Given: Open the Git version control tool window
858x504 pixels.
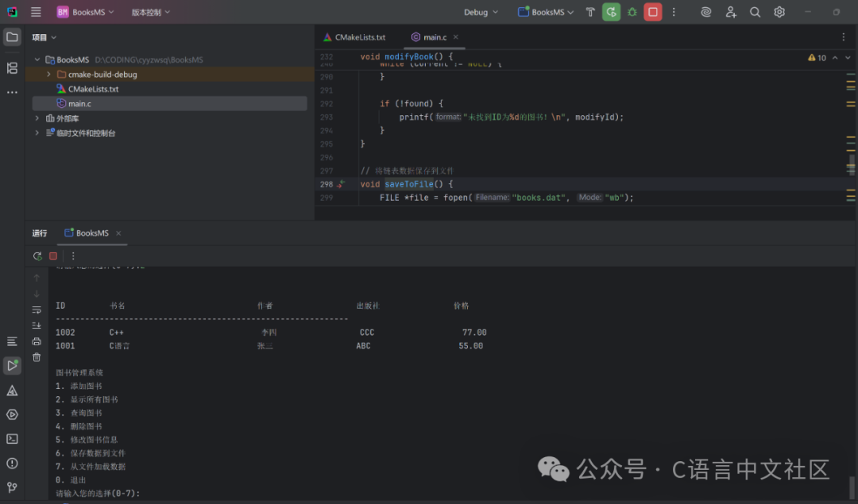Looking at the screenshot, I should pos(12,487).
